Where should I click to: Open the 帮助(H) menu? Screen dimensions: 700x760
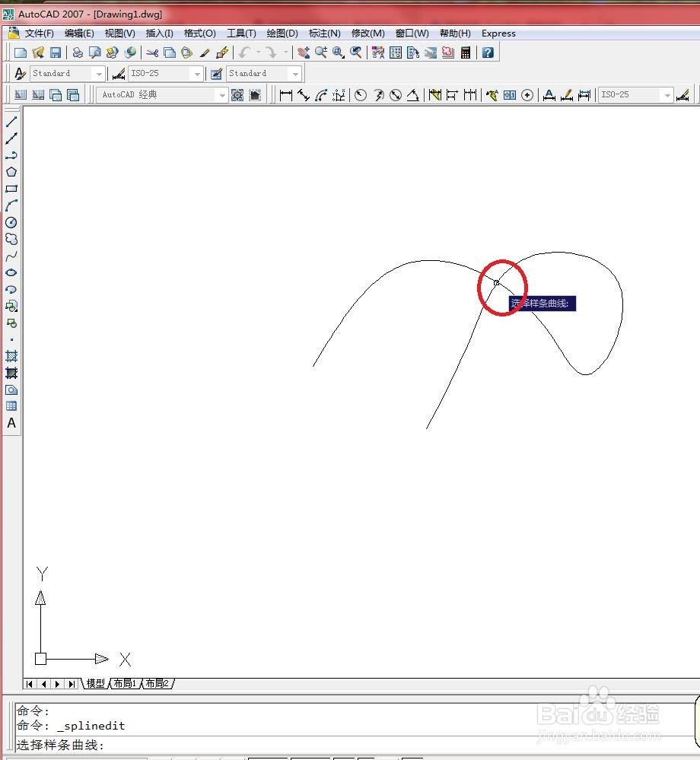point(455,33)
